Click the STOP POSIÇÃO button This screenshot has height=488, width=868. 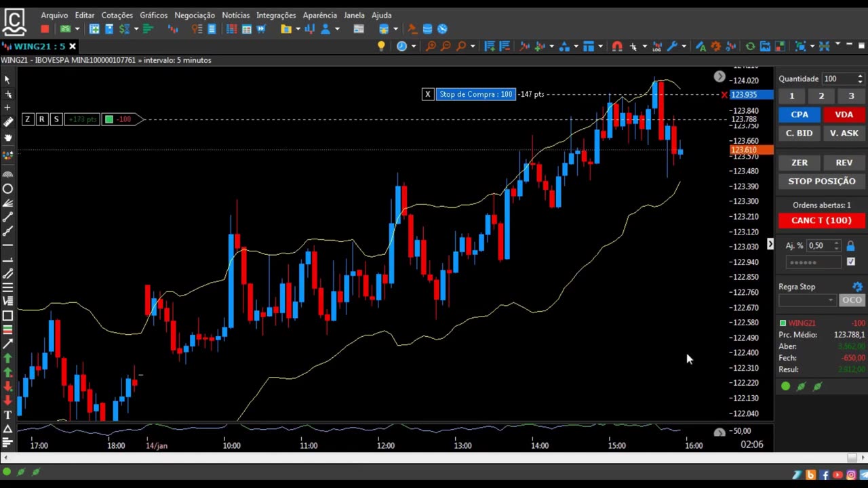pyautogui.click(x=821, y=181)
